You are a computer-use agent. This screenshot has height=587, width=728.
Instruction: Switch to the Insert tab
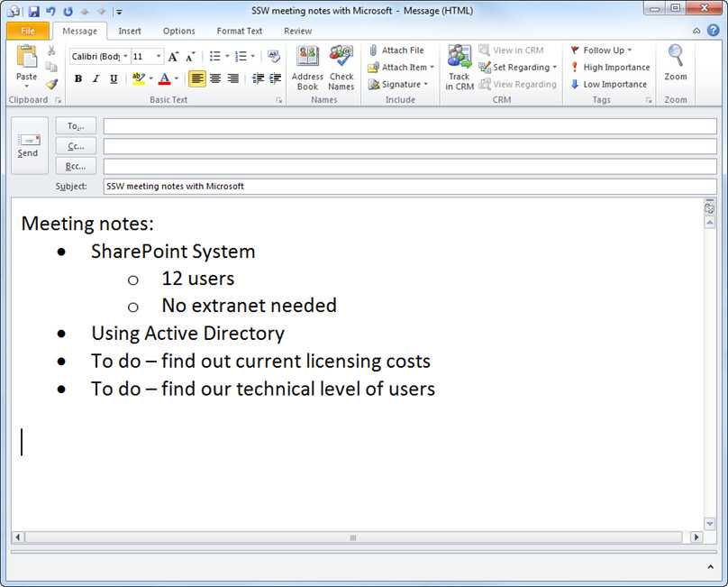pyautogui.click(x=130, y=31)
